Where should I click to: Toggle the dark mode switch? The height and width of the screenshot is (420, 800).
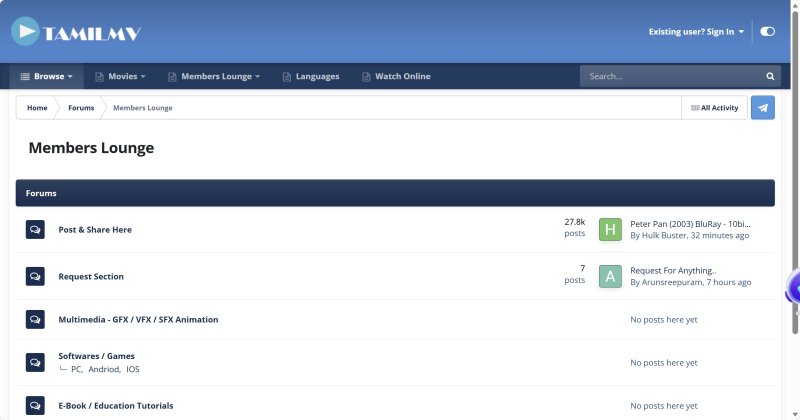tap(767, 32)
